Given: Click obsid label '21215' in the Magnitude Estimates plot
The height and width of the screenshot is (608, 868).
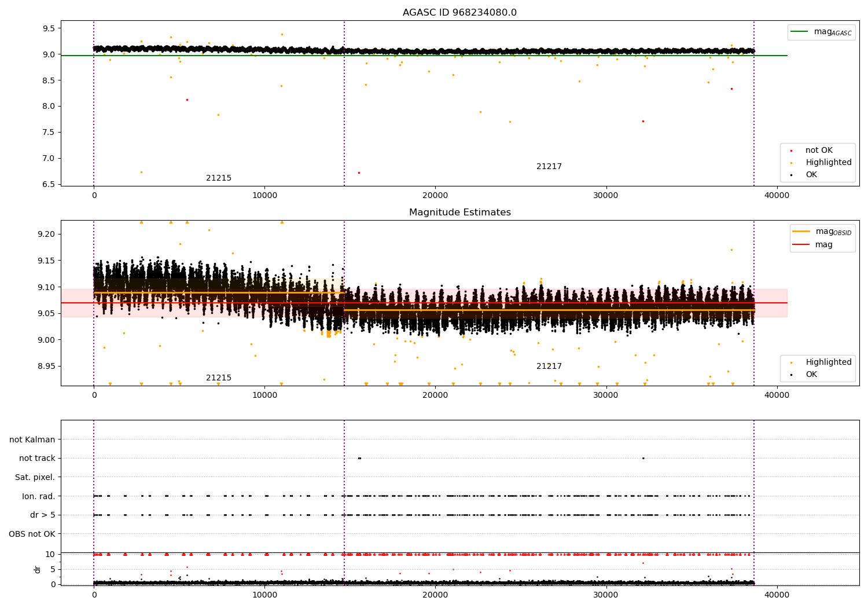Looking at the screenshot, I should 219,378.
